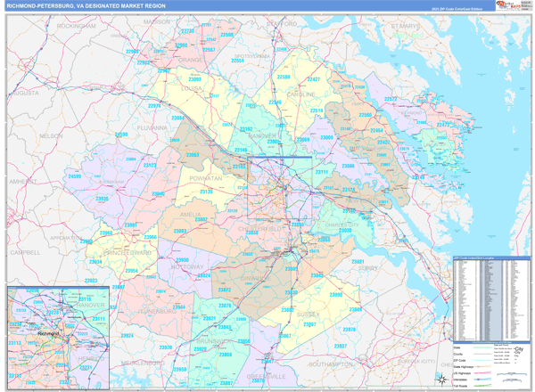535x392 pixels.
Task: Click the 'County' legend label
Action: [x=458, y=355]
